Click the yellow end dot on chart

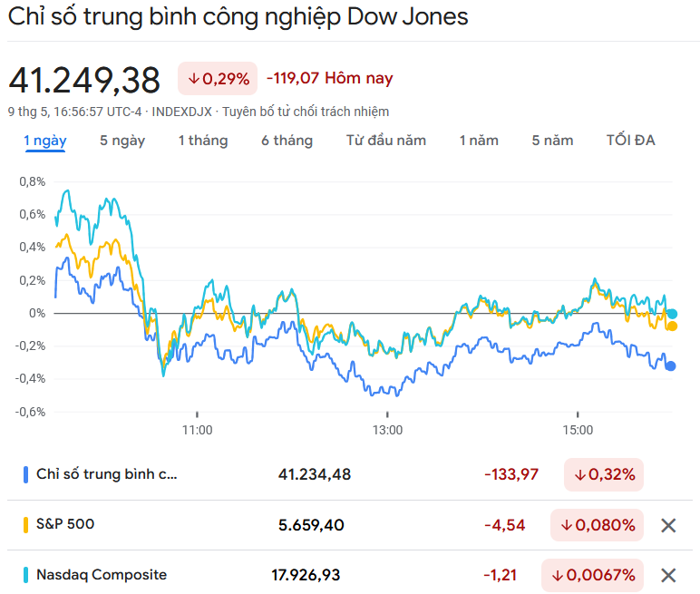[672, 326]
